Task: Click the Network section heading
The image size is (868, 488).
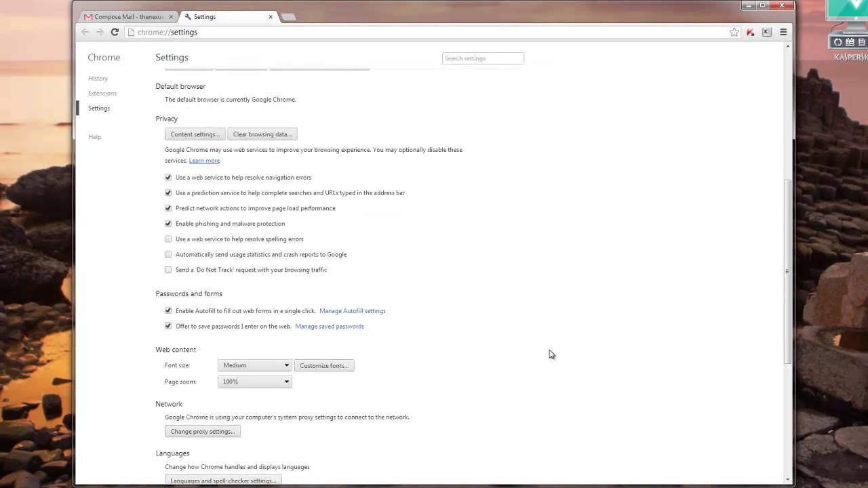Action: 169,404
